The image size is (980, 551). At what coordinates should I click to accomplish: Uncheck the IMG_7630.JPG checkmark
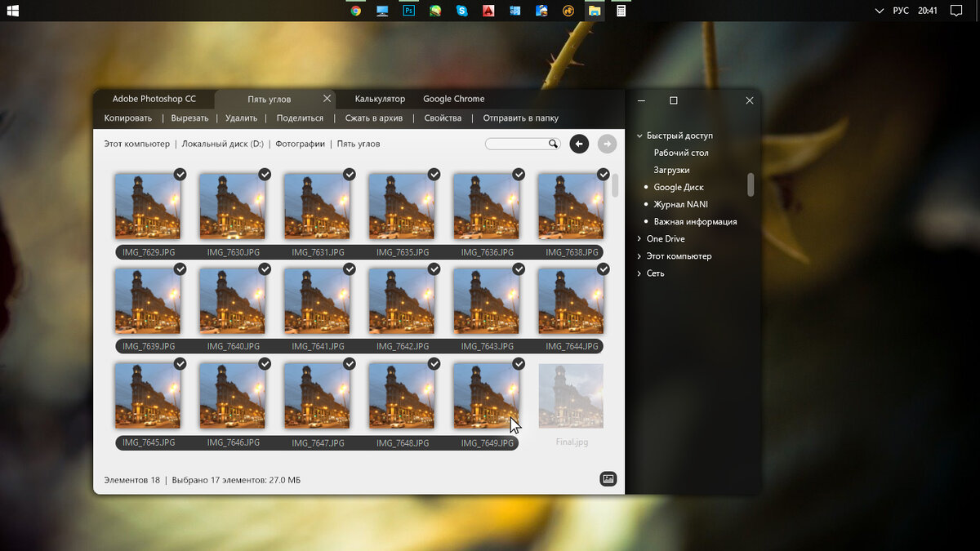click(265, 174)
